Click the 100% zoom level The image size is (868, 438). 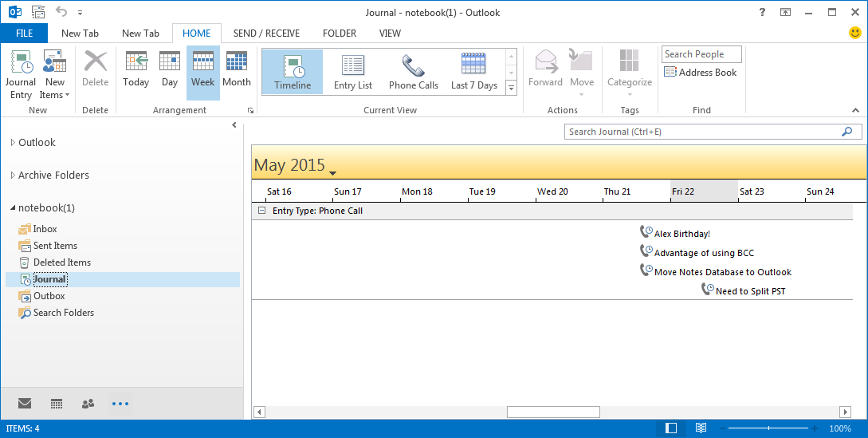coord(840,428)
